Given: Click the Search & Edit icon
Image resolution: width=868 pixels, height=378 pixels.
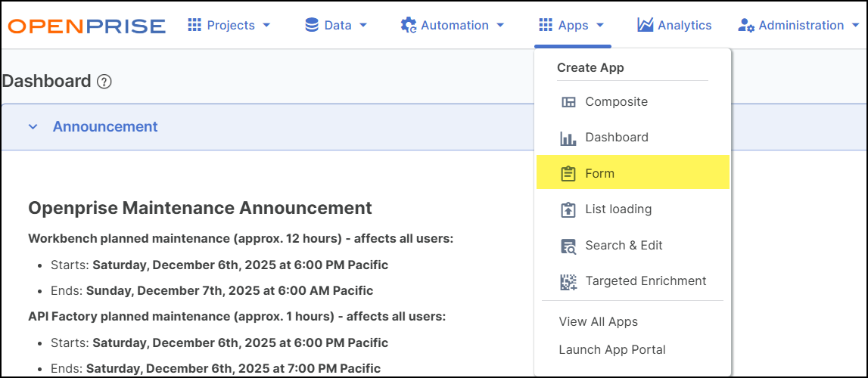Looking at the screenshot, I should pyautogui.click(x=568, y=246).
